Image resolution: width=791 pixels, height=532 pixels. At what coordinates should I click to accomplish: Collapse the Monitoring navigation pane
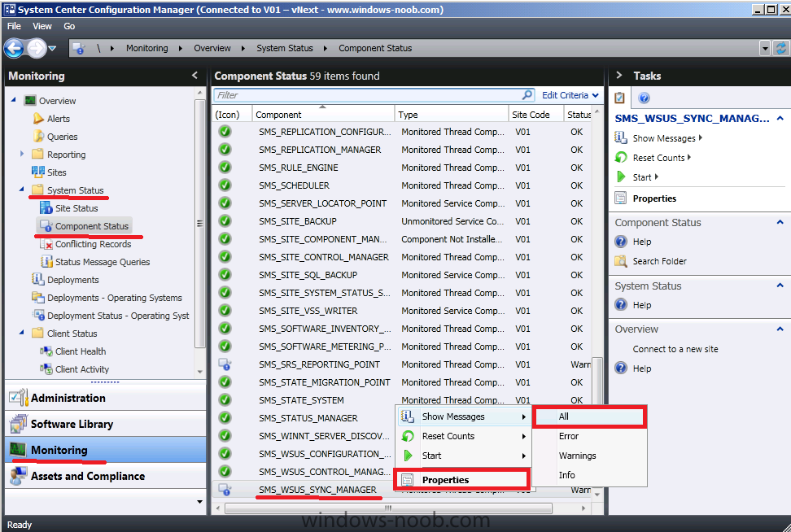click(x=194, y=76)
